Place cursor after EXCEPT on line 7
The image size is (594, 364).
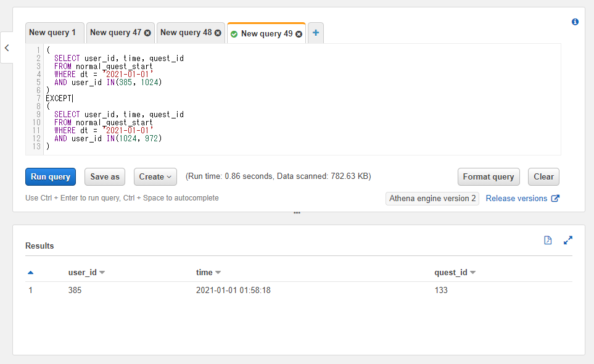(73, 99)
